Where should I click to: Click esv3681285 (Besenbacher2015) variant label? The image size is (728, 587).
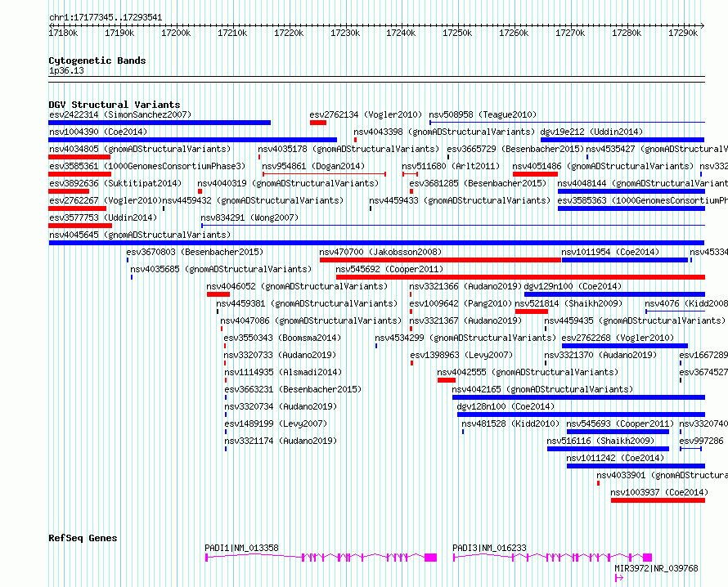coord(478,183)
